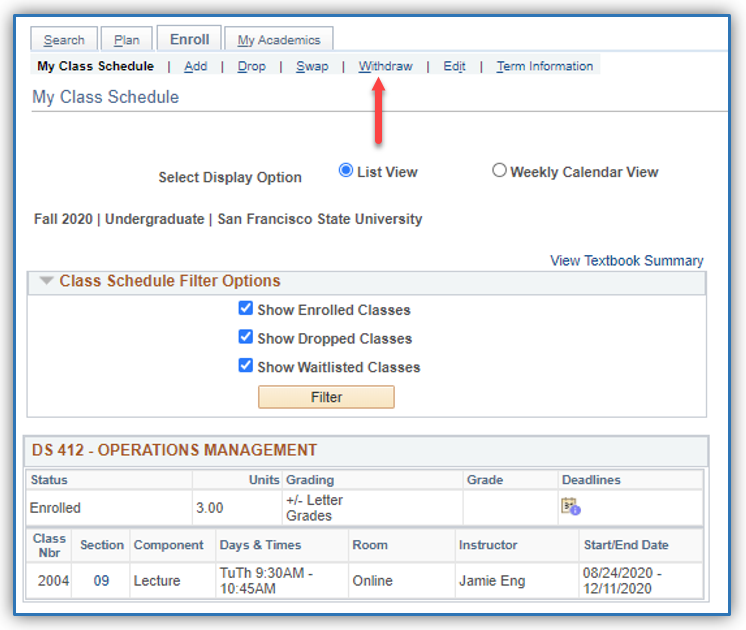Click the Fall 2020 Undergraduate term line
This screenshot has width=746, height=630.
pos(228,219)
